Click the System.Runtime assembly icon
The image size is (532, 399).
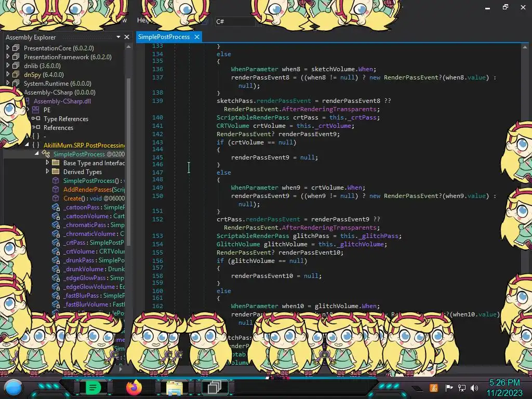[x=16, y=83]
